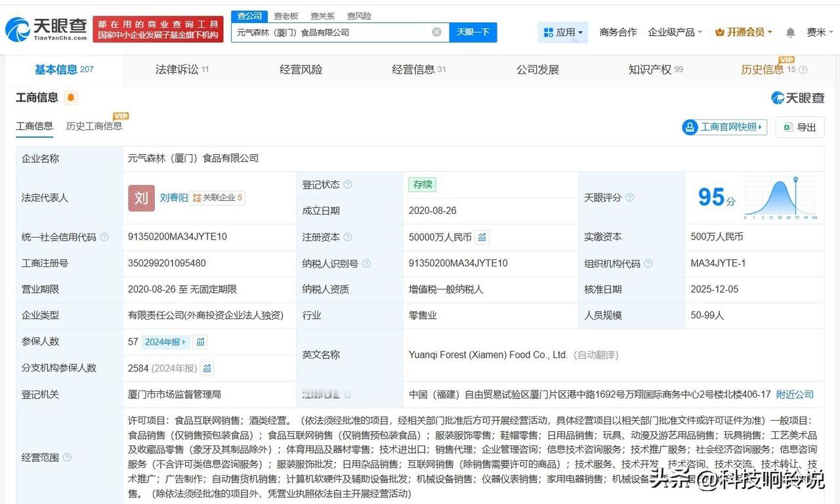Open the 费米 user account menu
840x504 pixels.
(820, 32)
